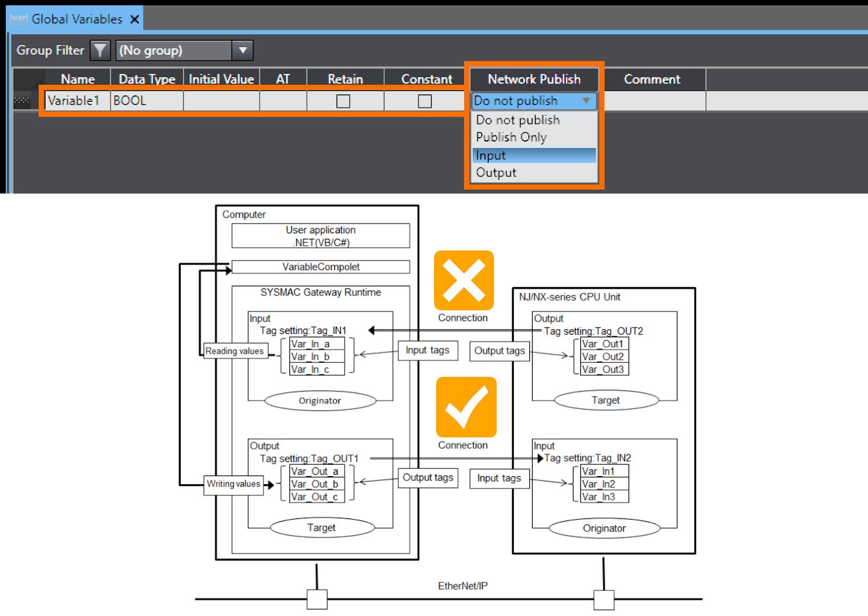The width and height of the screenshot is (868, 616).
Task: Click the Group Filter funnel icon
Action: click(100, 50)
